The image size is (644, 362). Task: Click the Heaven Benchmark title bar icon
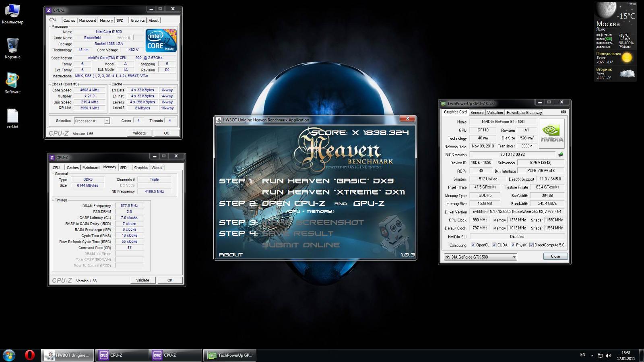(x=219, y=120)
